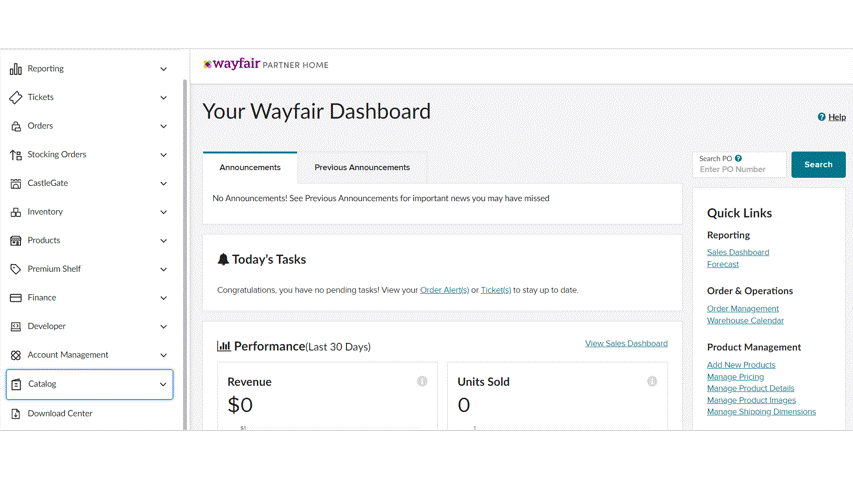Viewport: 853px width, 480px height.
Task: Click the Revenue info icon
Action: coord(422,381)
